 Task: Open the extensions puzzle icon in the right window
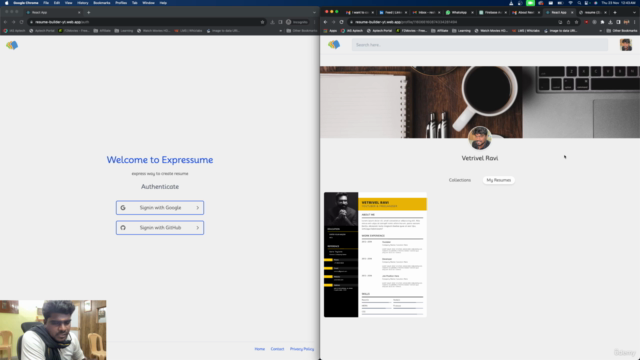click(602, 22)
